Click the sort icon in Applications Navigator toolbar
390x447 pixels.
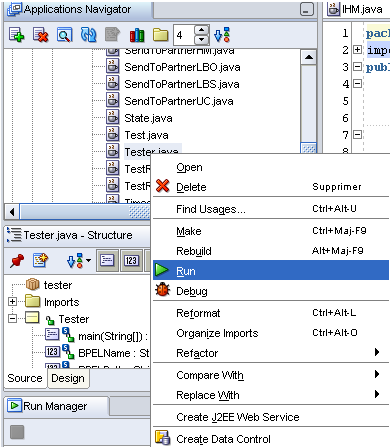[222, 35]
